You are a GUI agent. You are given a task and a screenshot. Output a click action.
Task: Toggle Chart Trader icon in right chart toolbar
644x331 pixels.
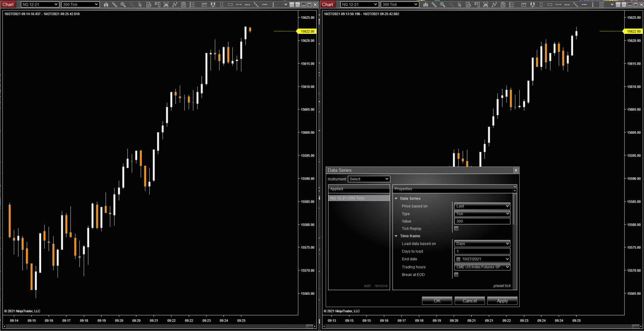(x=477, y=5)
